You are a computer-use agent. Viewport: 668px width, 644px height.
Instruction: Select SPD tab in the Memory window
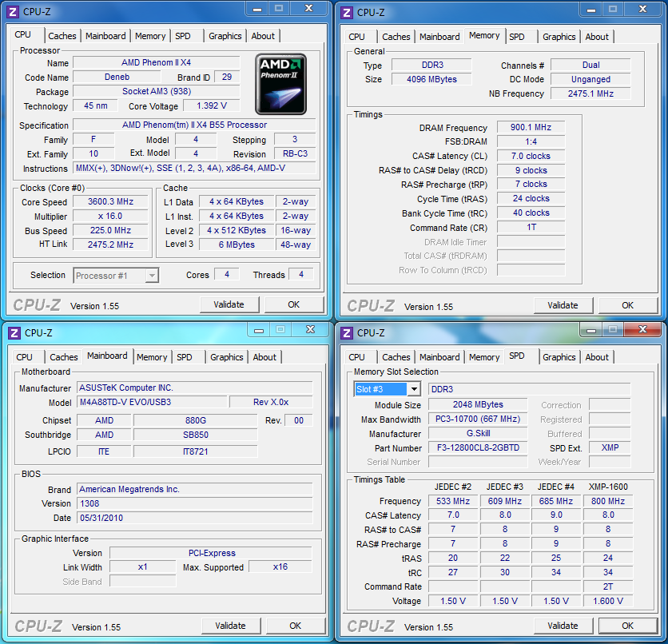pyautogui.click(x=517, y=37)
